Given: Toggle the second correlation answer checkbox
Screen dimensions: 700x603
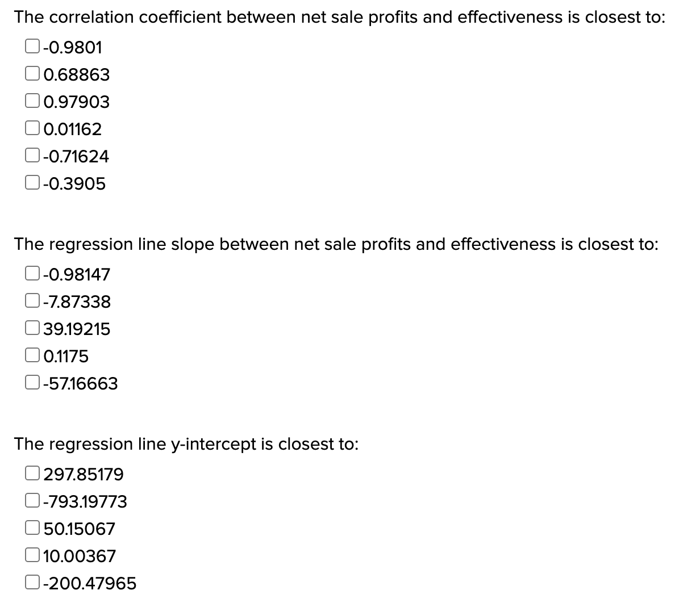Looking at the screenshot, I should pos(31,73).
